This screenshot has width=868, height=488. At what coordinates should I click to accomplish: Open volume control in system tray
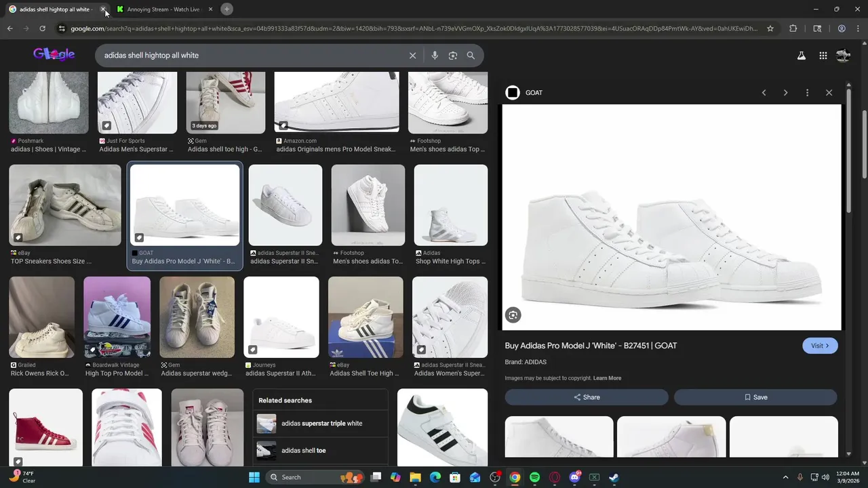click(825, 477)
